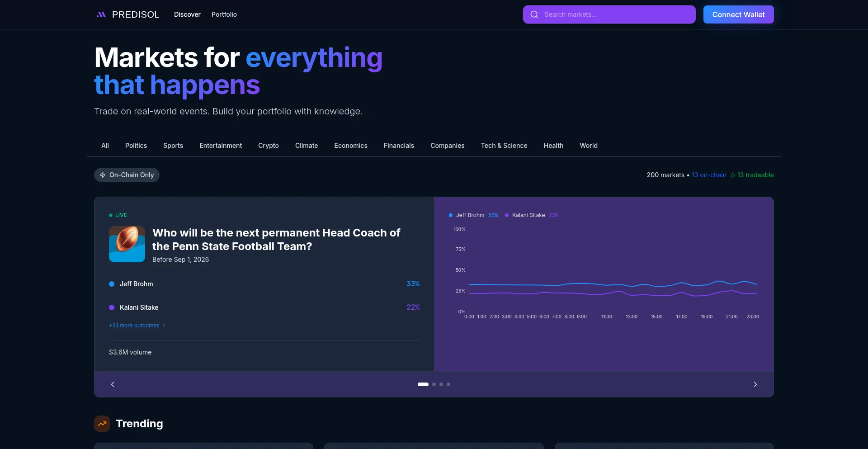
Task: Click the Connect Wallet button
Action: [738, 14]
